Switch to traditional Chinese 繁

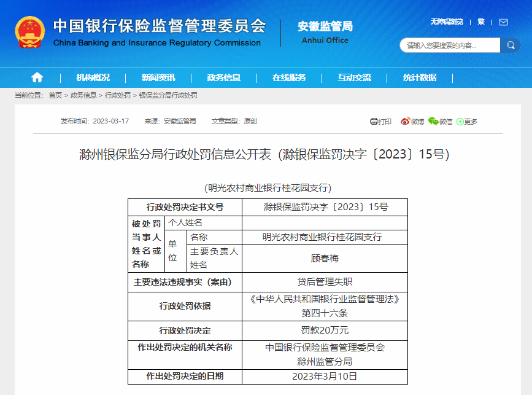point(481,22)
